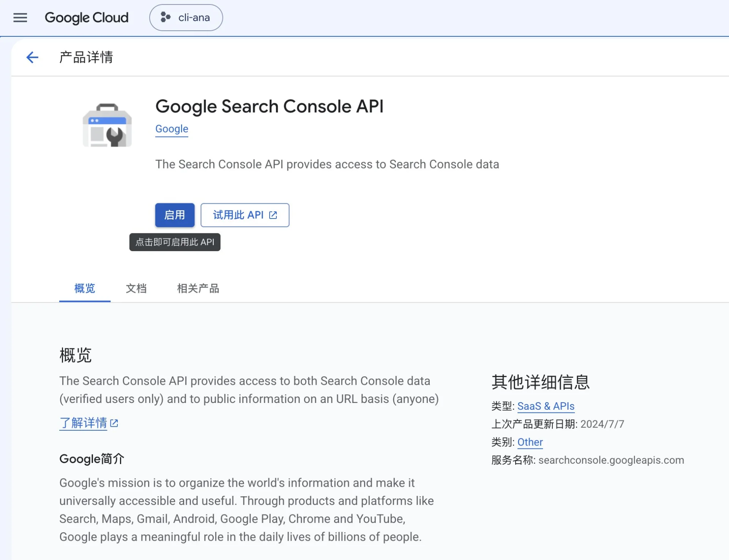
Task: Click the 其他详细信息 heading
Action: [x=540, y=382]
